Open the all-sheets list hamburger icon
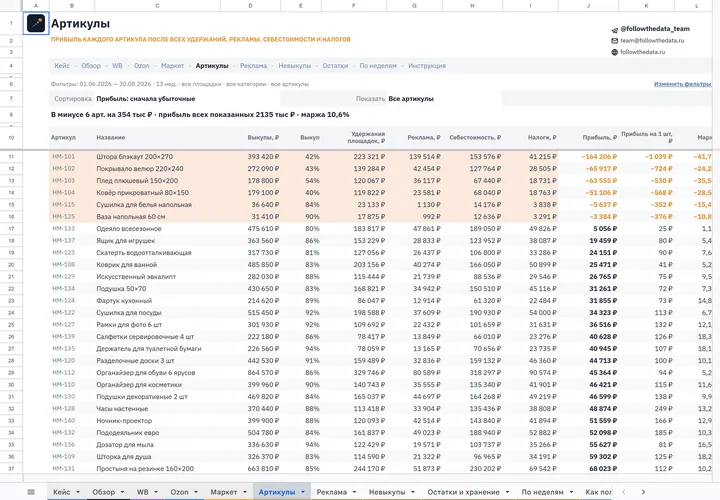This screenshot has height=500, width=720. pyautogui.click(x=31, y=492)
